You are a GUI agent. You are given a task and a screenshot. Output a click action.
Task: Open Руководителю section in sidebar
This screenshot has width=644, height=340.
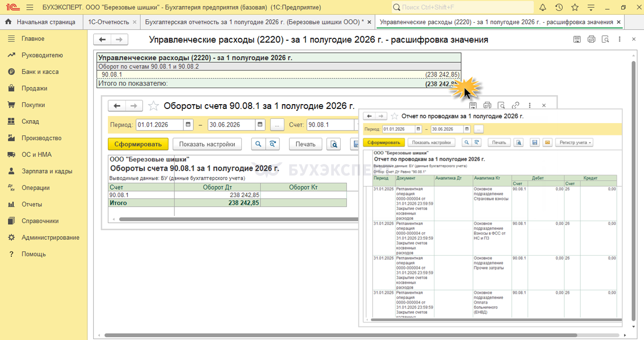(x=42, y=55)
